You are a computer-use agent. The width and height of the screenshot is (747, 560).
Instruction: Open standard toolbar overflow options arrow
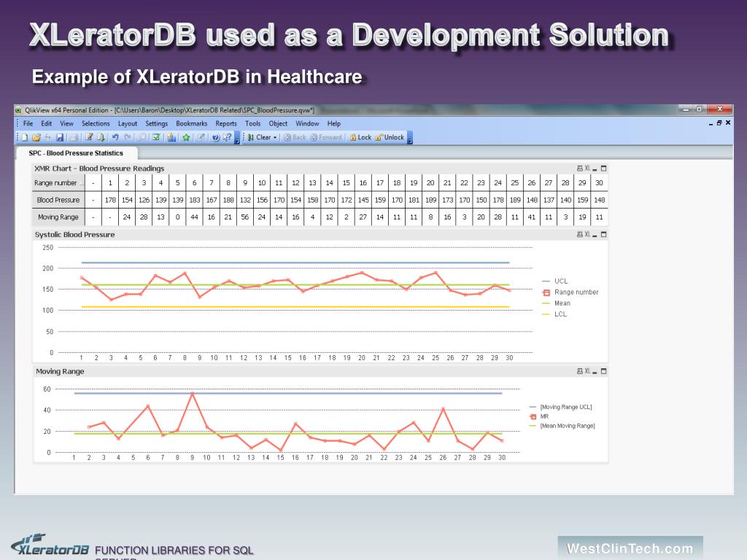[x=237, y=138]
